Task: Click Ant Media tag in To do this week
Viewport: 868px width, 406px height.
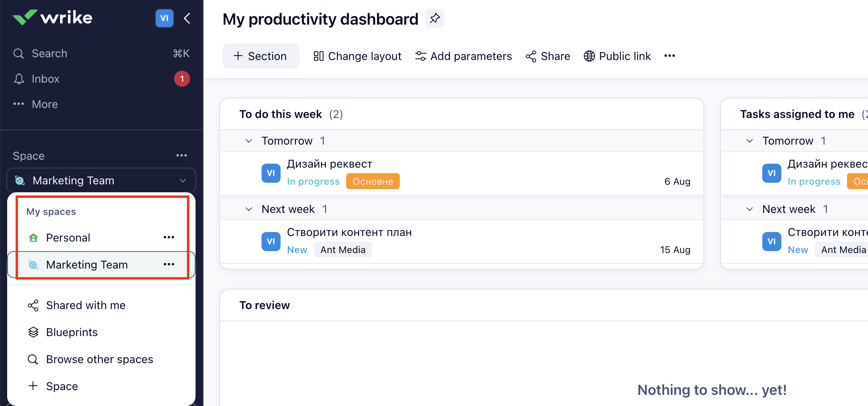Action: click(x=343, y=250)
